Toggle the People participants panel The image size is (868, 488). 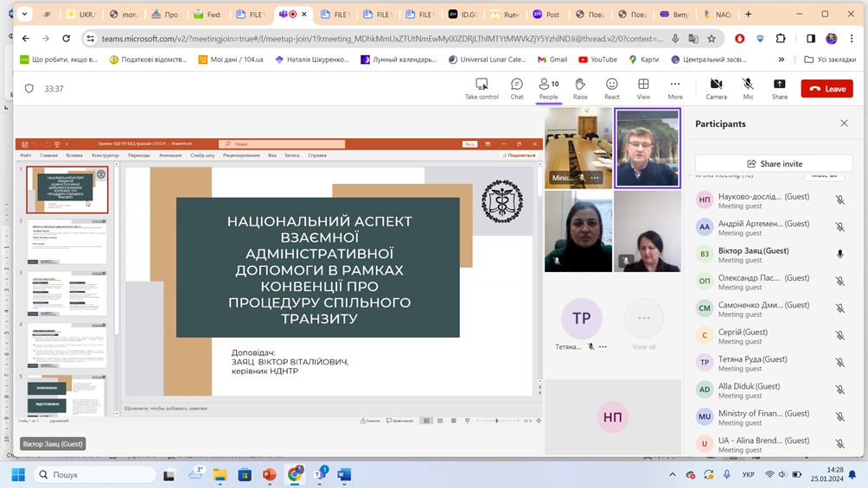point(549,88)
